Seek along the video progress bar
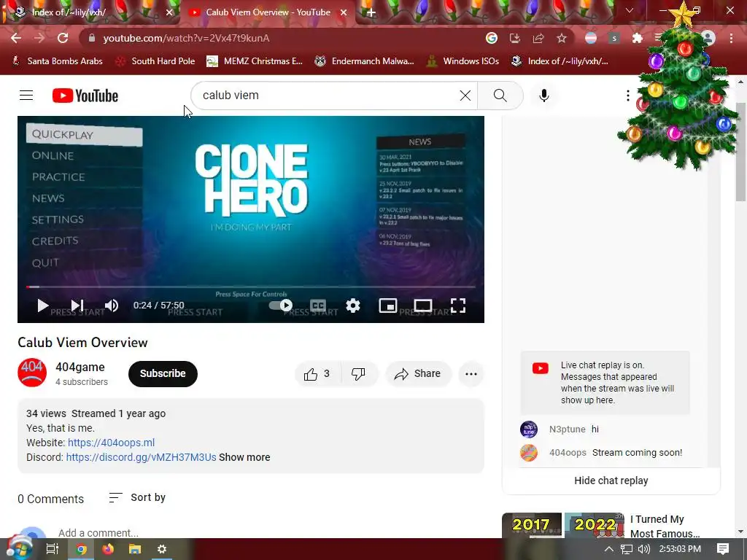The height and width of the screenshot is (560, 747). [x=251, y=287]
